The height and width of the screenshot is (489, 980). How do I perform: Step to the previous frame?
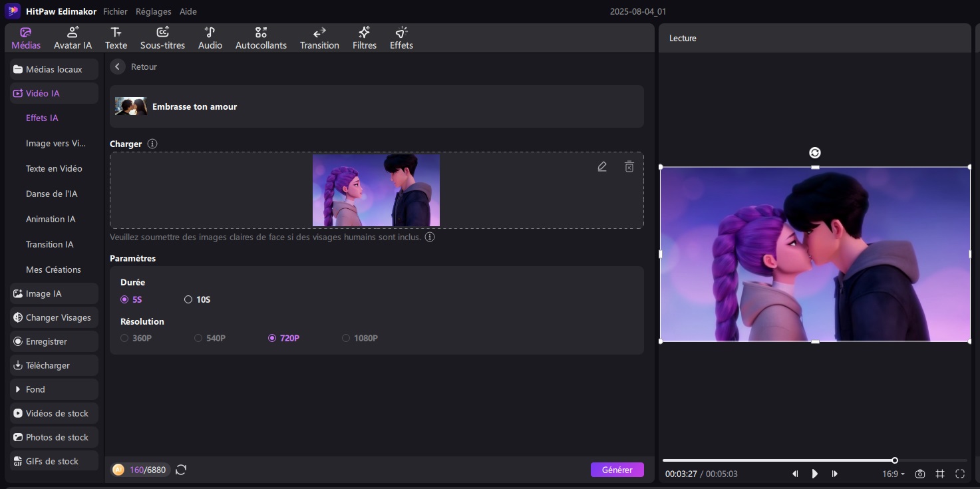pos(795,474)
